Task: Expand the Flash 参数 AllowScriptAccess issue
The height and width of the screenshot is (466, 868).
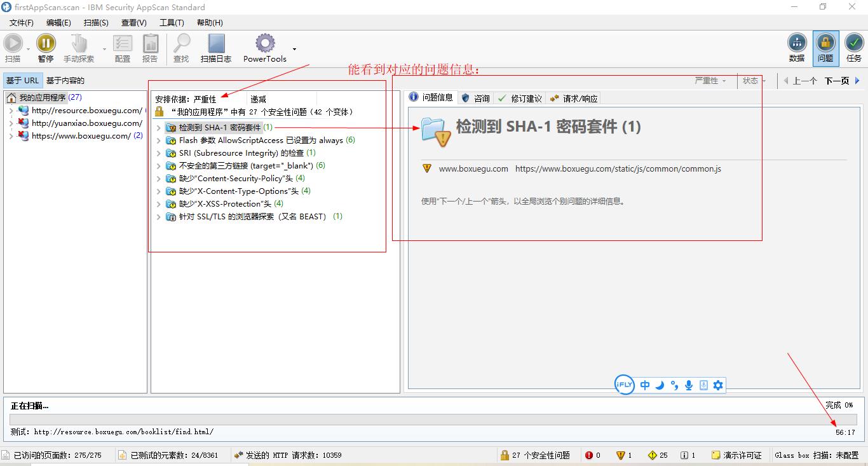Action: 158,140
